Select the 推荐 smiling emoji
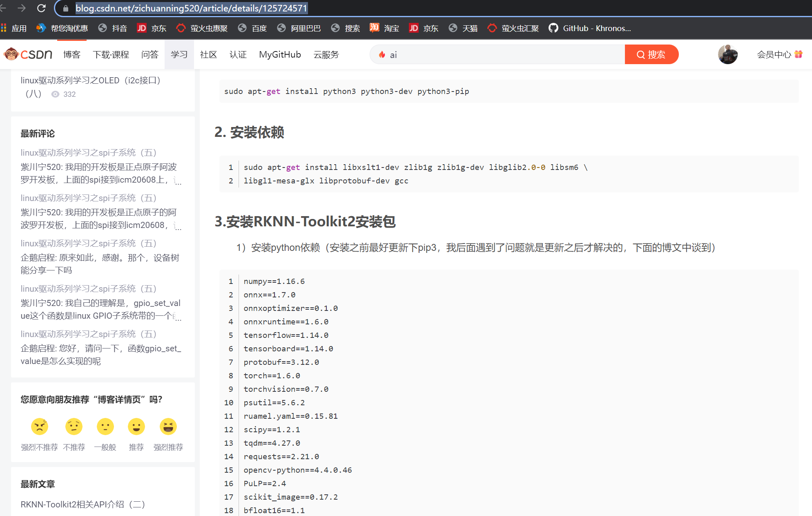 tap(136, 427)
